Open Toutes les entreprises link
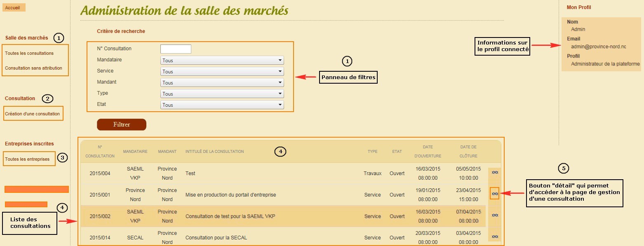 click(x=27, y=159)
